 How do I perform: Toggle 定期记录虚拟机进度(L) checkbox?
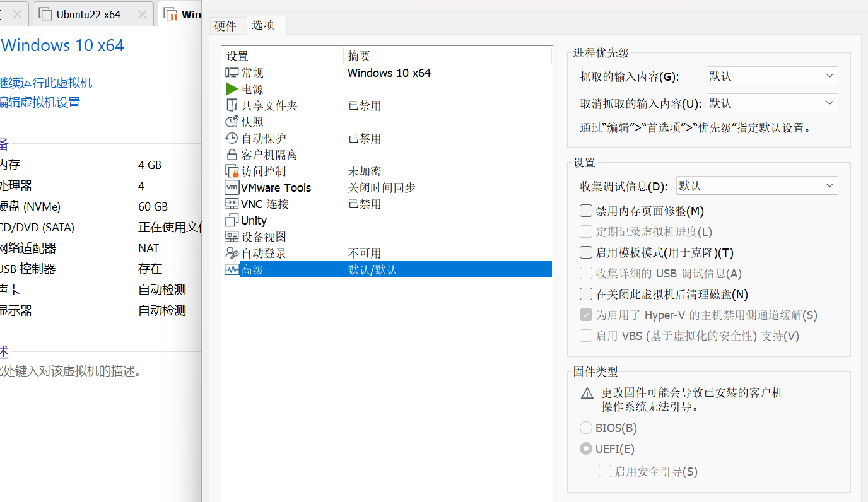[586, 231]
